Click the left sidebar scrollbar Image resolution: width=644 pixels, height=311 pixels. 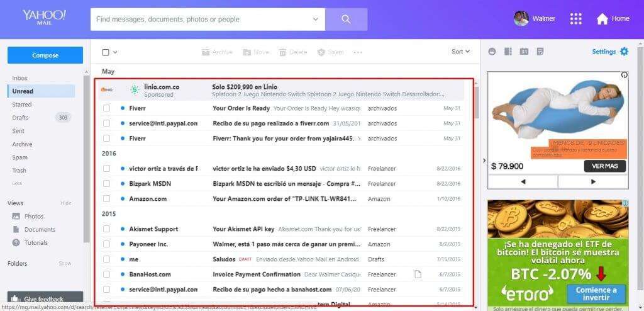pyautogui.click(x=86, y=159)
